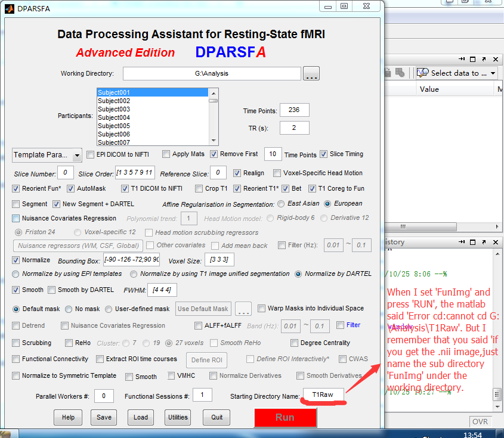Toggle the Slice Timing checkbox
The image size is (504, 438).
[x=324, y=154]
